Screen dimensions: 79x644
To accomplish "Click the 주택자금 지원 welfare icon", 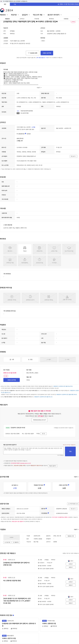I will coord(10,261).
